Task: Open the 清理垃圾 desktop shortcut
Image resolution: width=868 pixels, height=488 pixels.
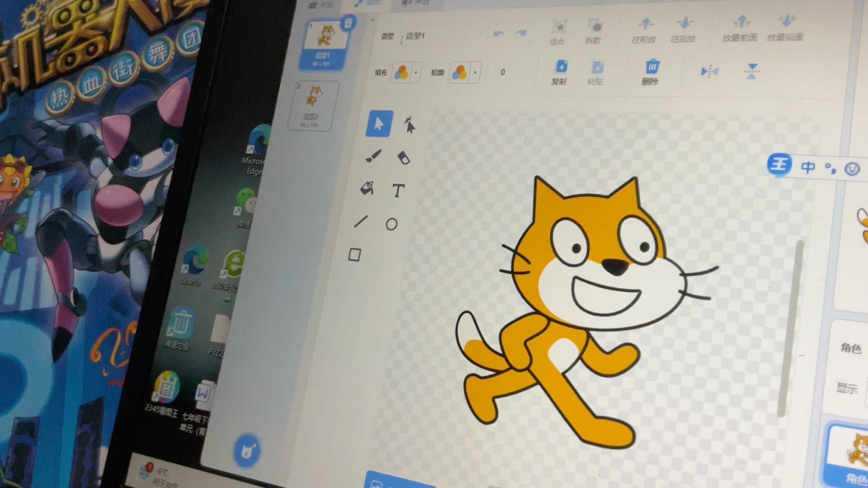Action: click(x=180, y=328)
